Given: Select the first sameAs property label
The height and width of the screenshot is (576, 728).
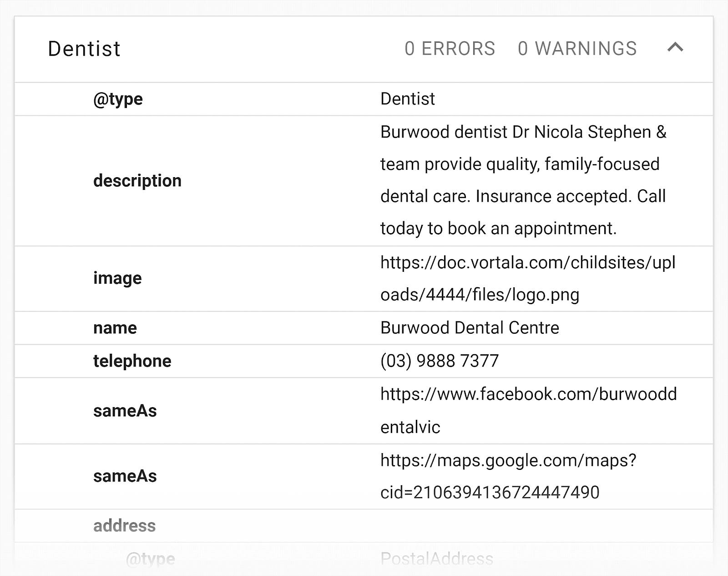Looking at the screenshot, I should click(x=126, y=410).
